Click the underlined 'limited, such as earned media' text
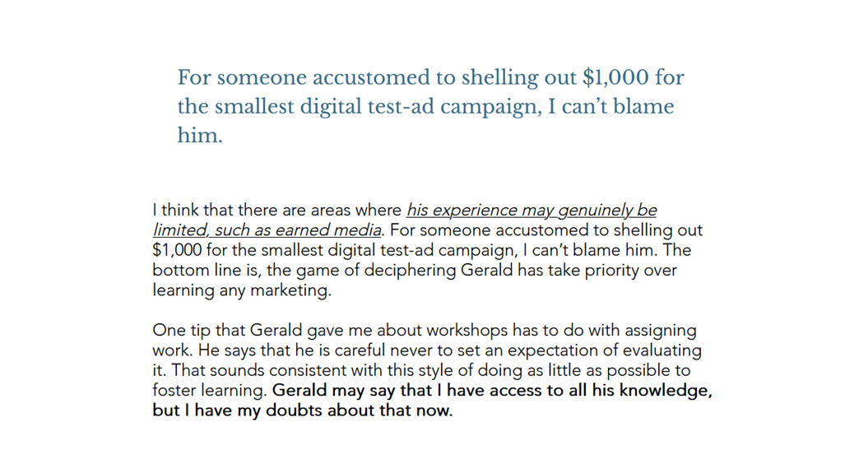The width and height of the screenshot is (868, 473). [267, 230]
